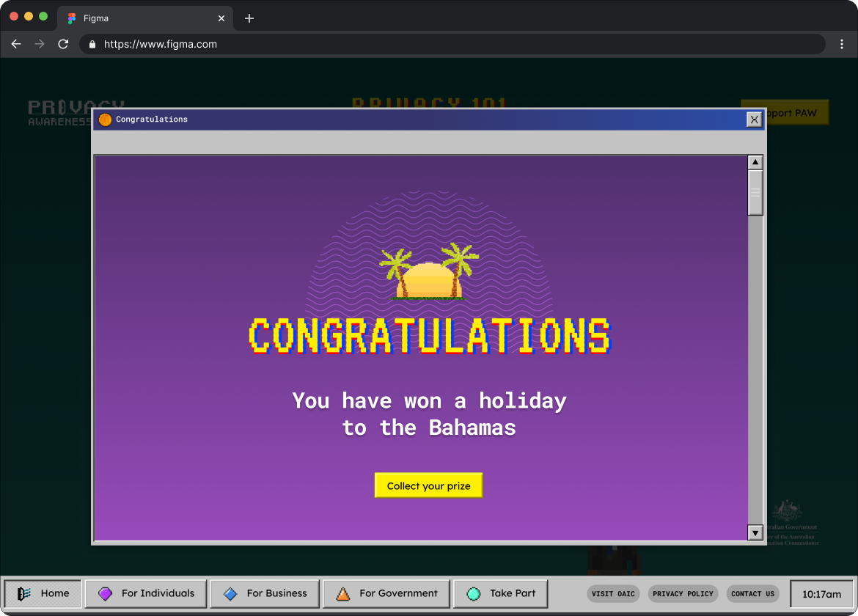This screenshot has width=858, height=616.
Task: Click the Figma logo on browser tab
Action: point(72,18)
